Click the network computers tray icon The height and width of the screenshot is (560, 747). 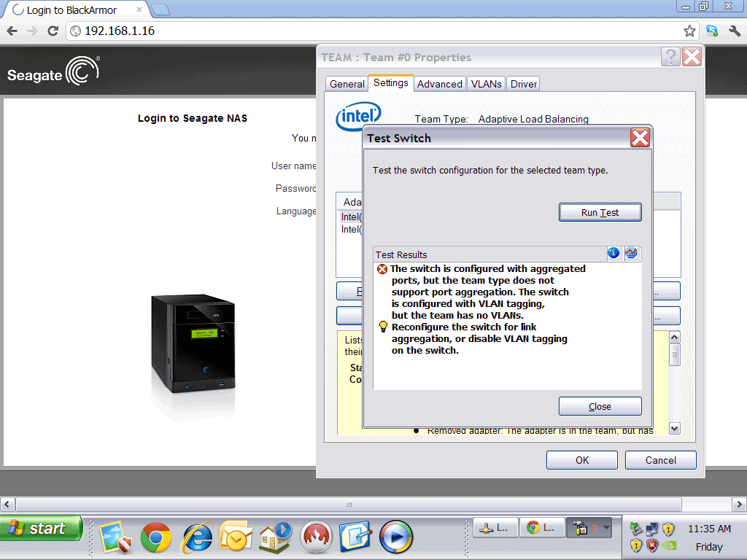[x=652, y=529]
